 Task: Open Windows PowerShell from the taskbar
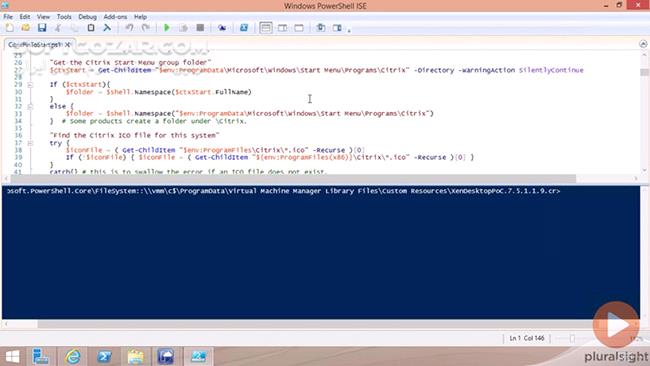pyautogui.click(x=104, y=356)
